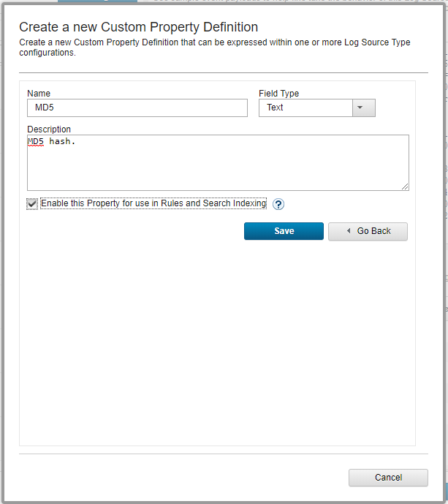Cancel the dialog
This screenshot has height=504, width=448.
click(388, 478)
